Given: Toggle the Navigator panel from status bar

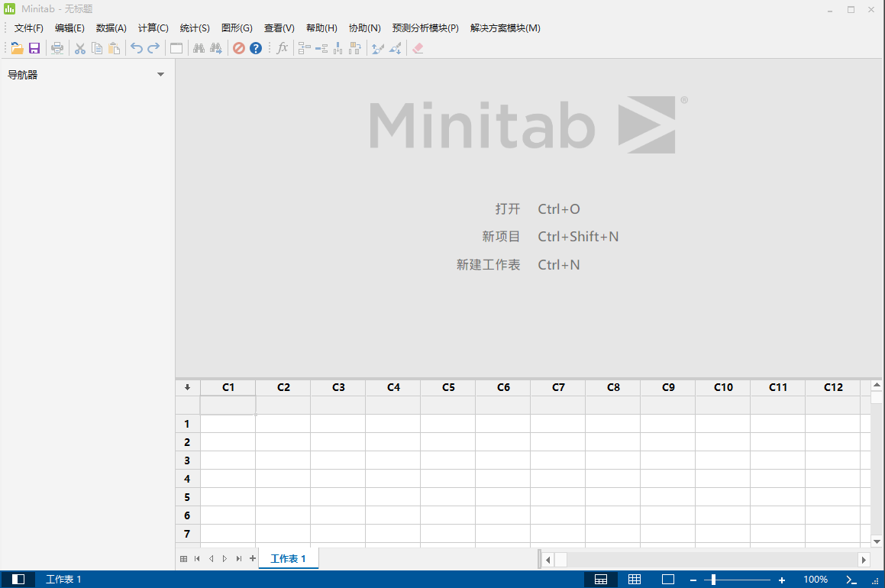Looking at the screenshot, I should [18, 580].
